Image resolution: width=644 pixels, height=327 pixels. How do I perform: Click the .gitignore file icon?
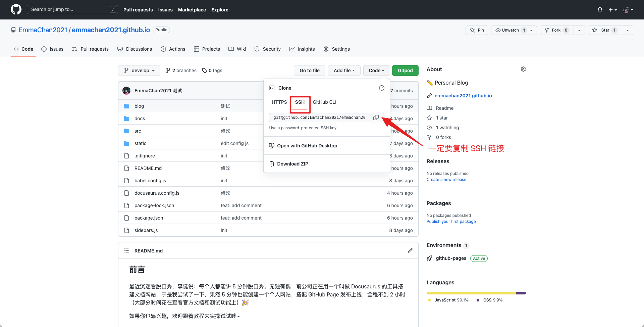point(126,156)
